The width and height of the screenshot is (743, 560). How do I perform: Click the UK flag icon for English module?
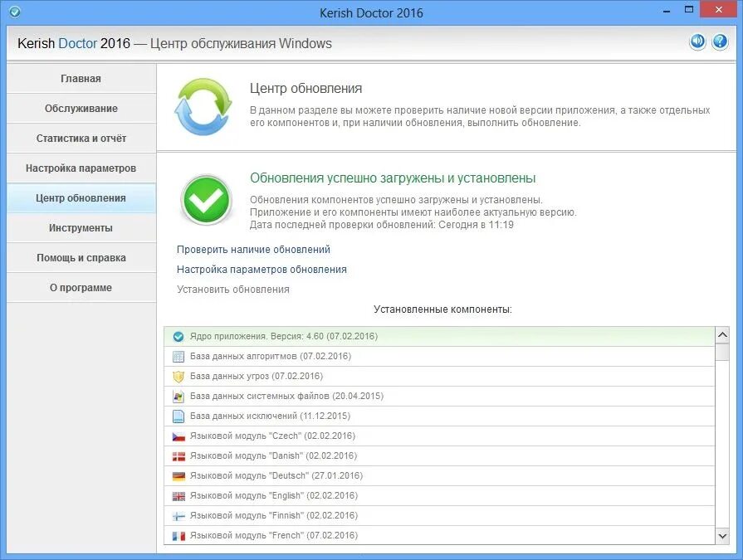(x=178, y=496)
